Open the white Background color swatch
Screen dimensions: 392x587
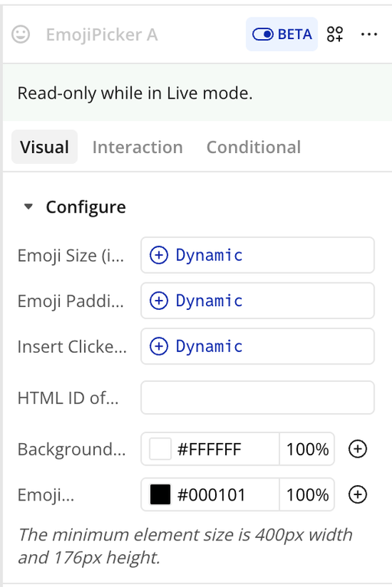click(x=160, y=449)
